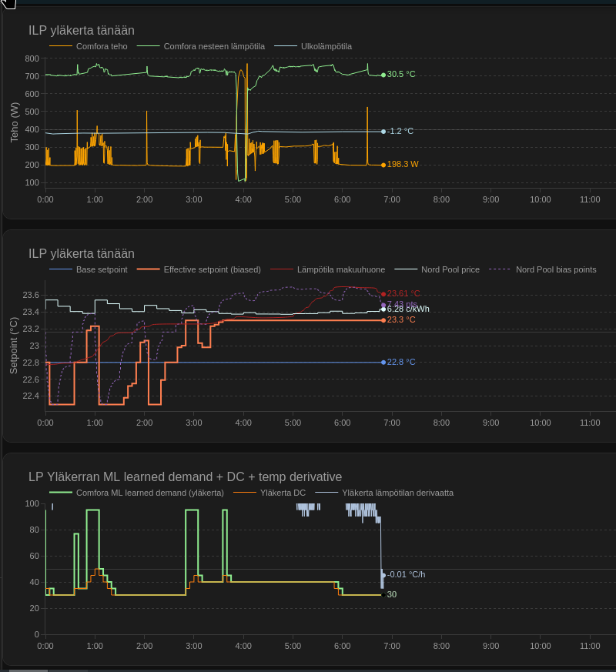
Task: Click the orange 198.3 W data point
Action: [x=383, y=165]
